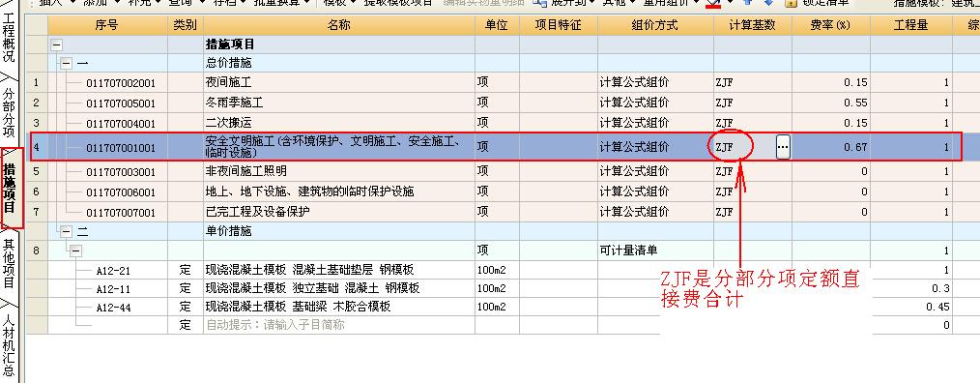Select row number 8 header

(x=37, y=250)
